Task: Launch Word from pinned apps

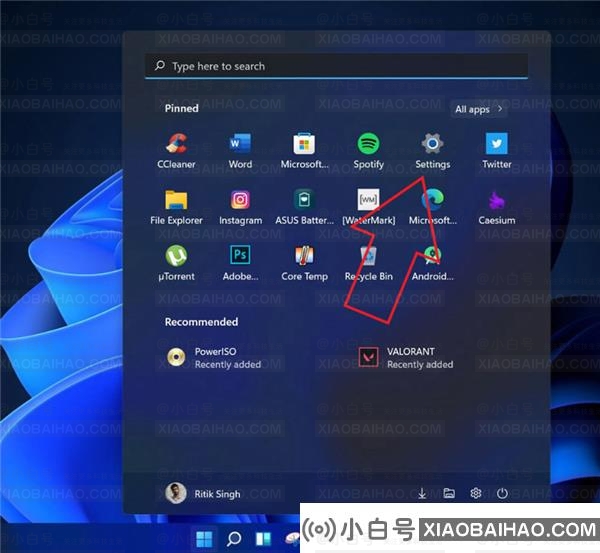Action: tap(240, 151)
